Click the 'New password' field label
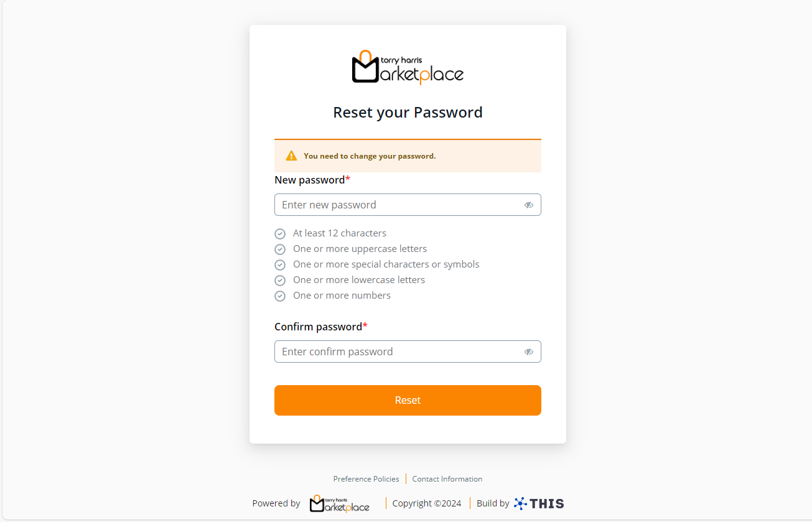 point(310,180)
